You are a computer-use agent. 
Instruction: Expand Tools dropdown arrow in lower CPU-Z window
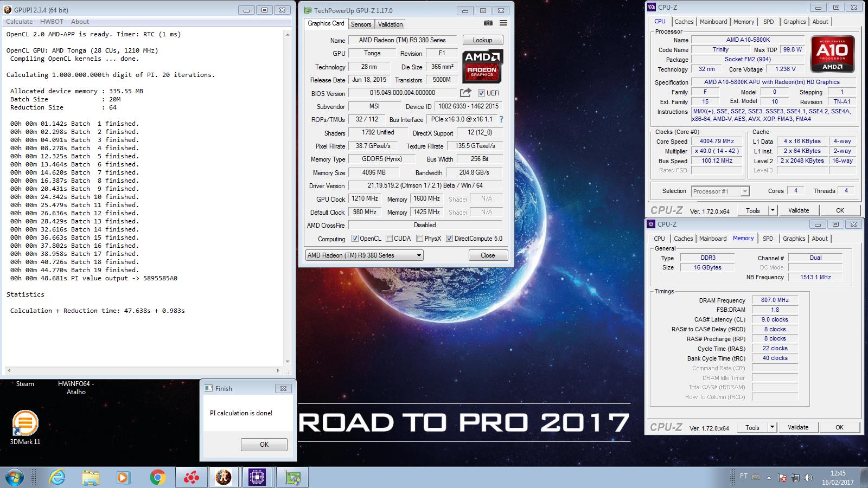(772, 427)
